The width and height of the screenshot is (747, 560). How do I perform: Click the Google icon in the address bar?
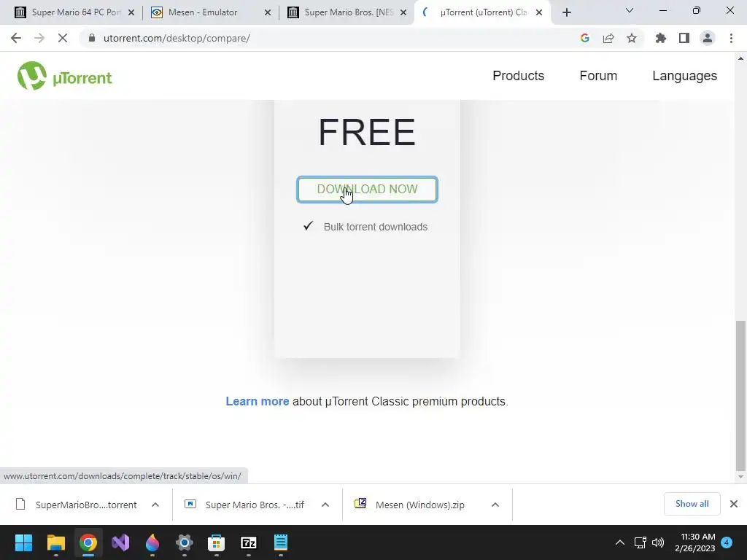pos(585,38)
